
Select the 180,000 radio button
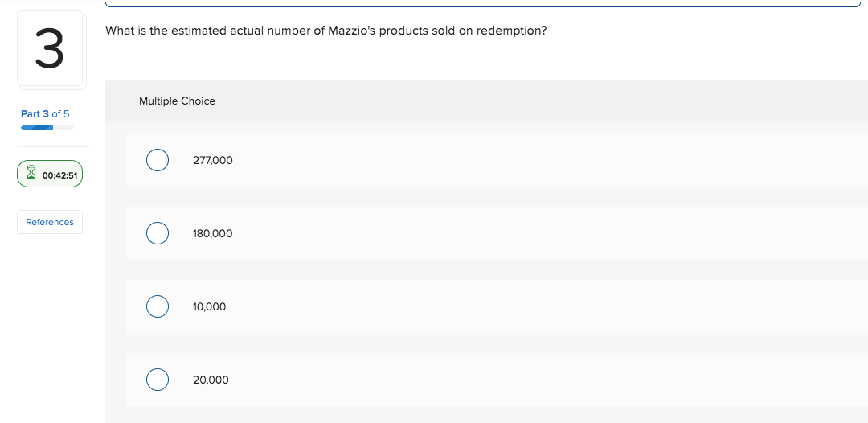158,233
